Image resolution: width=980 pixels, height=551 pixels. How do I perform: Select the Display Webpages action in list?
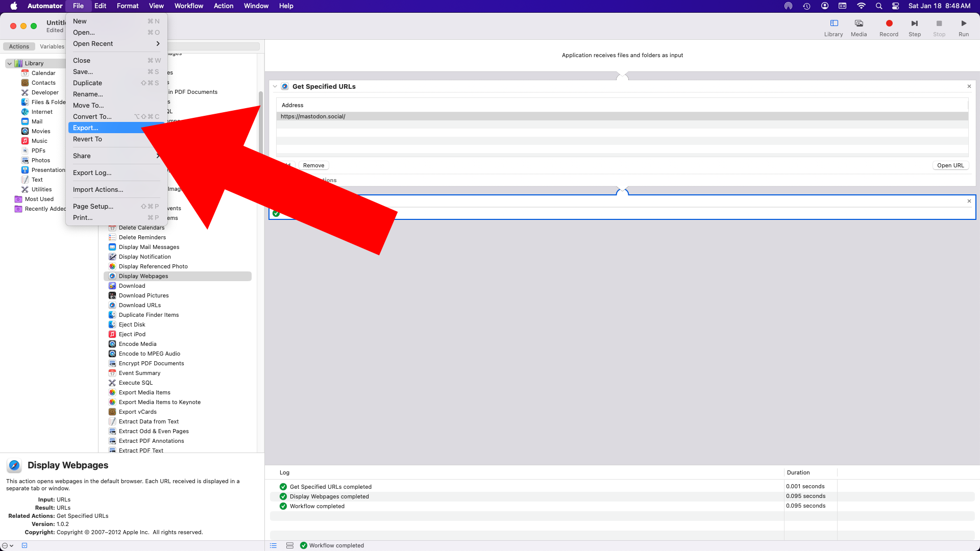tap(178, 276)
